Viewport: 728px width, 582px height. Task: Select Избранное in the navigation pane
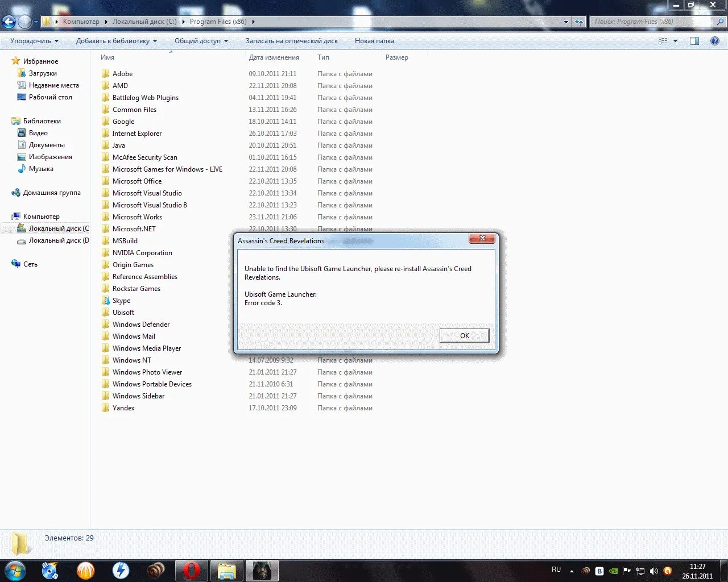40,61
